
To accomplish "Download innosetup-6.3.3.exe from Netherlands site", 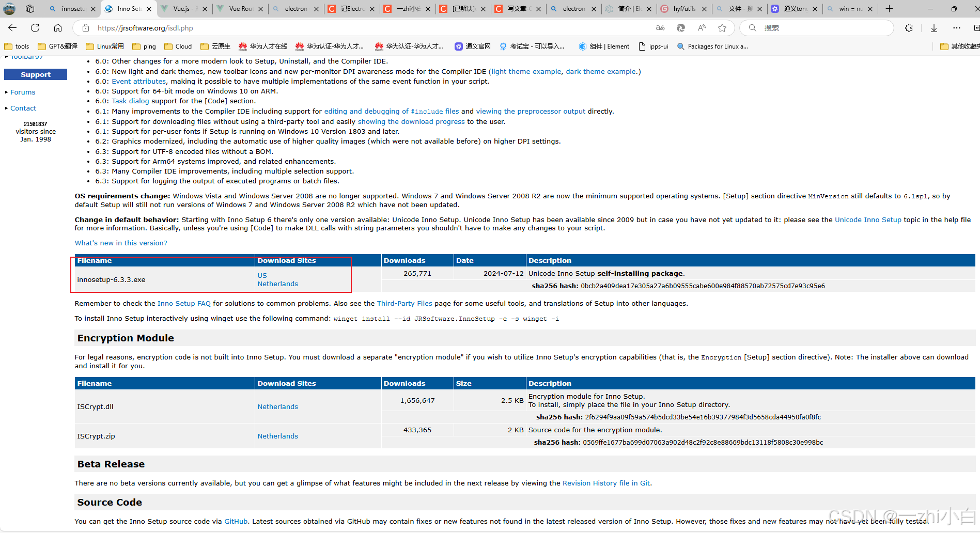I will pyautogui.click(x=277, y=284).
